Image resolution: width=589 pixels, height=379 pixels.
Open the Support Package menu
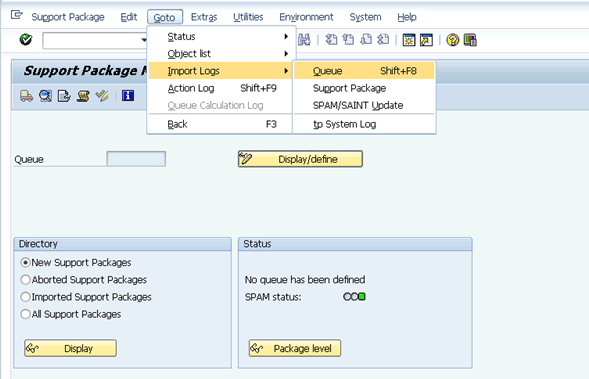point(68,17)
